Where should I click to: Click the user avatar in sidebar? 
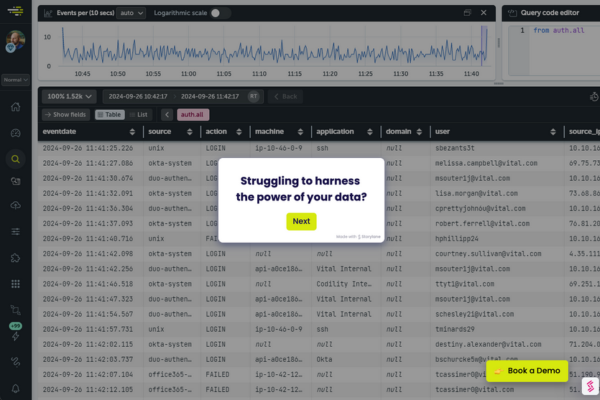[x=14, y=42]
